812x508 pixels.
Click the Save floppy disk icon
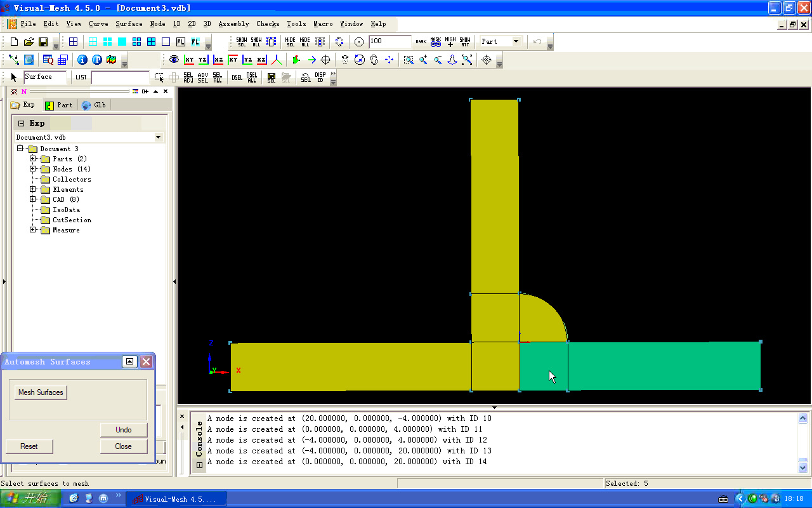point(43,42)
